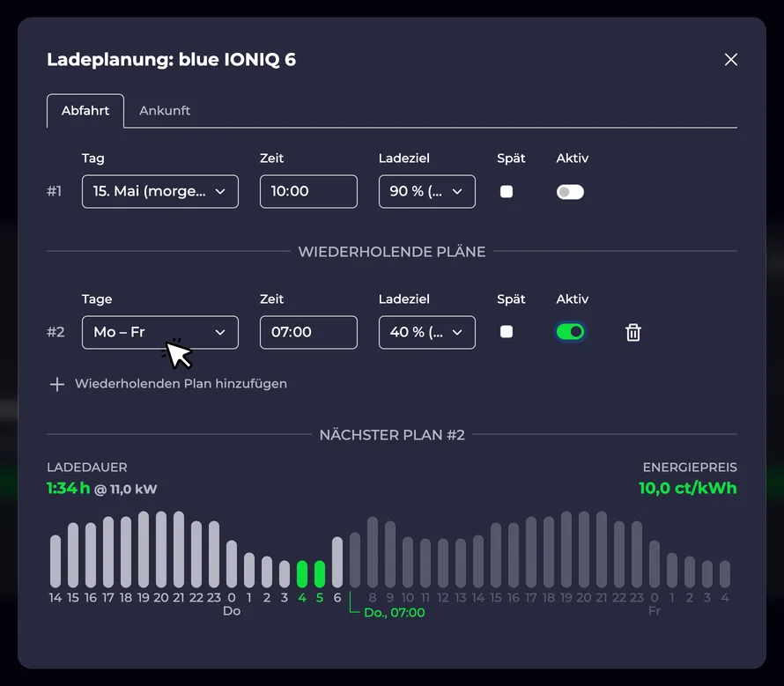Click the green bar for hour 5
This screenshot has height=686, width=784.
coord(320,573)
